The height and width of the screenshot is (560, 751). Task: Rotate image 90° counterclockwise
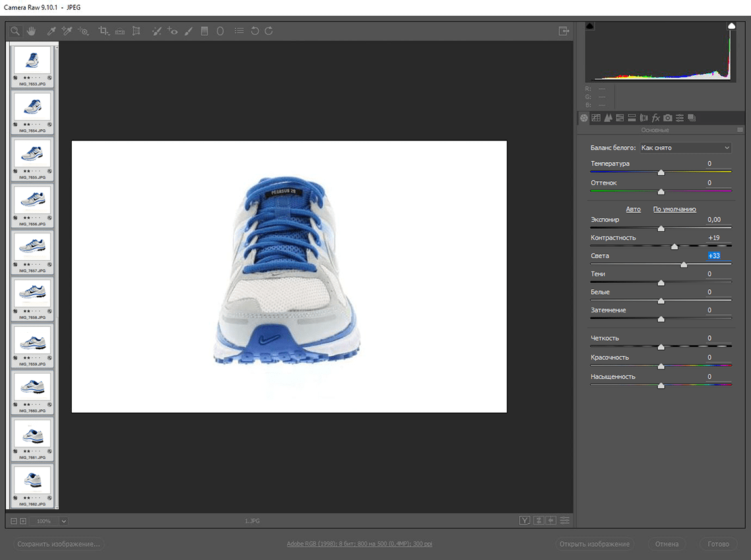[255, 31]
